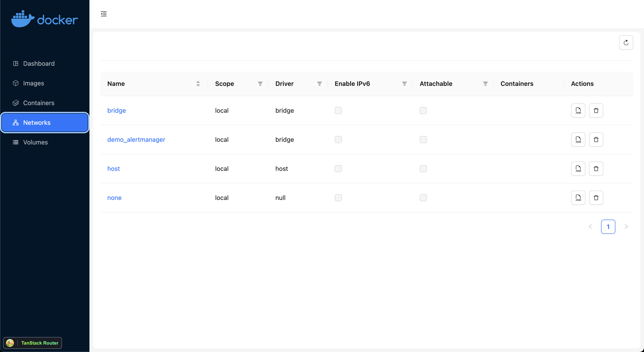Delete the demo_alertmanager network
Screen dimensions: 644x352
(596, 140)
